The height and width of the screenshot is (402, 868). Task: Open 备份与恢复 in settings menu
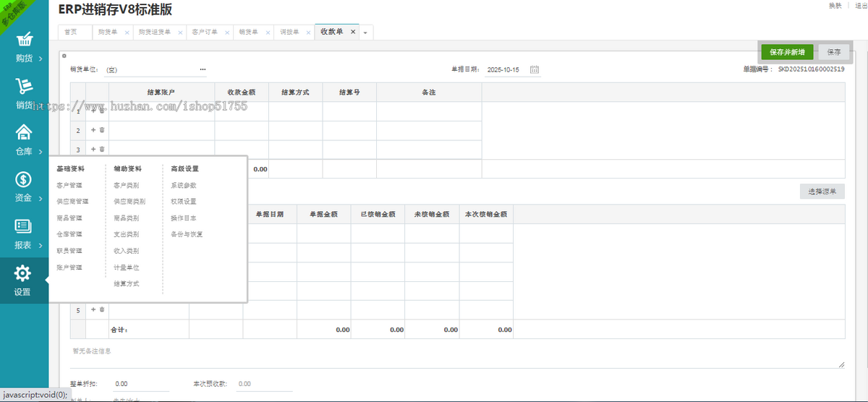click(x=187, y=234)
